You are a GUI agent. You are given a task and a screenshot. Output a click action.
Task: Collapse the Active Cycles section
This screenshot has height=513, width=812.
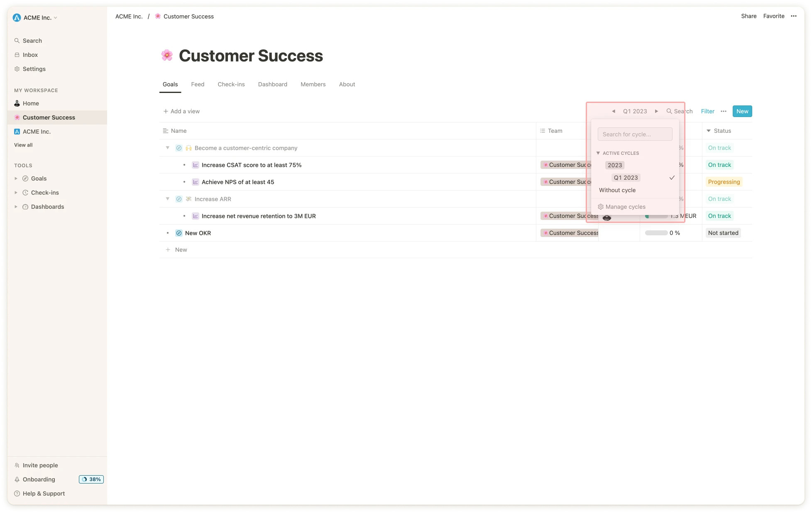tap(598, 153)
